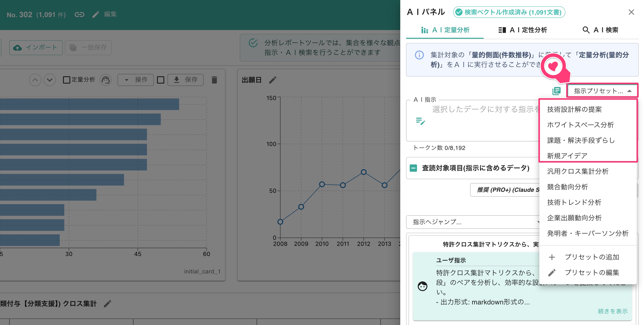
Task: Open the 指示へジャンプ dropdown
Action: tap(472, 222)
